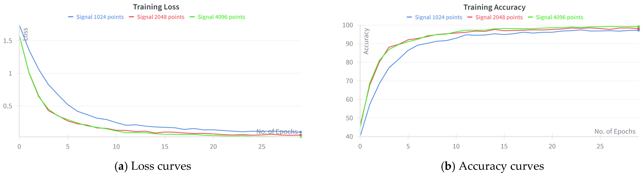
Task: Select blue endpoint marker on accuracy curve
Action: 638,30
